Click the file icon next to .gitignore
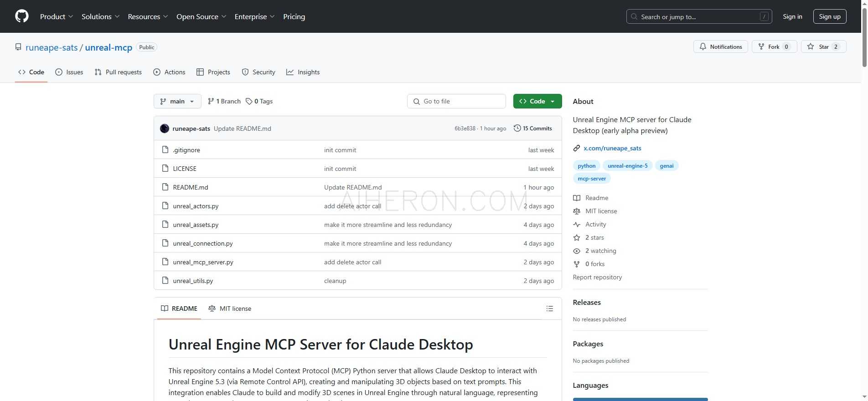 (165, 150)
